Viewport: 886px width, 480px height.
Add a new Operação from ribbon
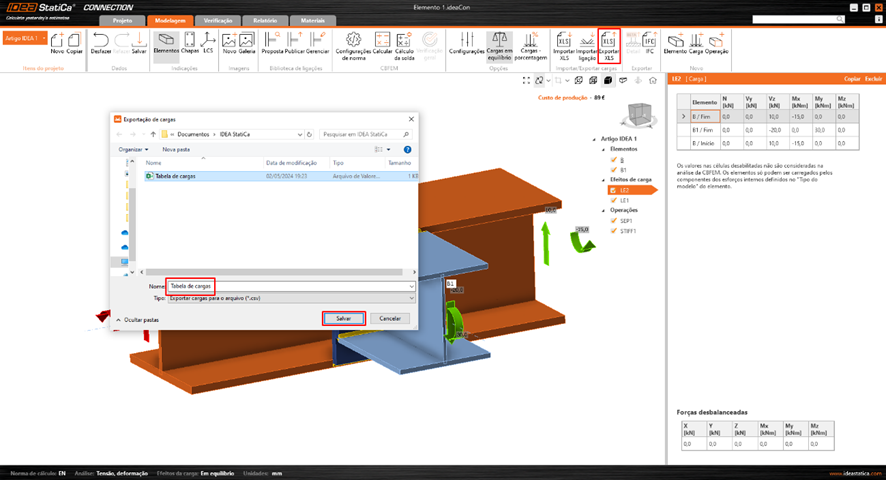click(x=716, y=42)
